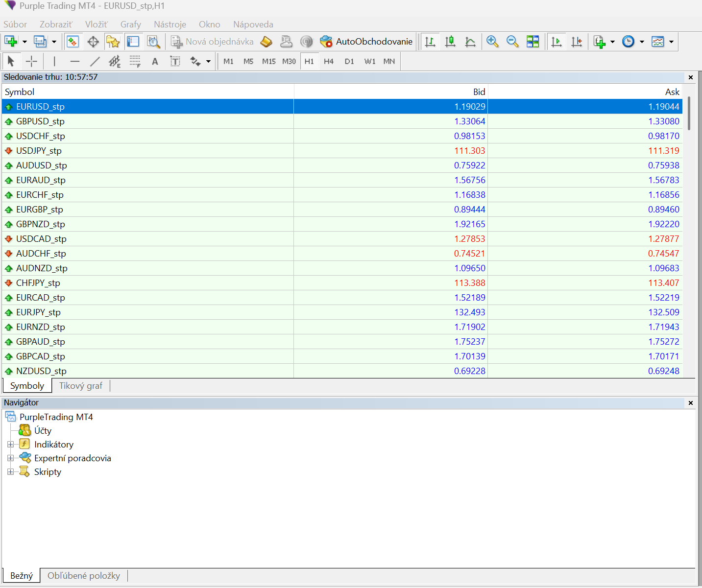Toggle the AutoObchodovanie button

point(366,42)
